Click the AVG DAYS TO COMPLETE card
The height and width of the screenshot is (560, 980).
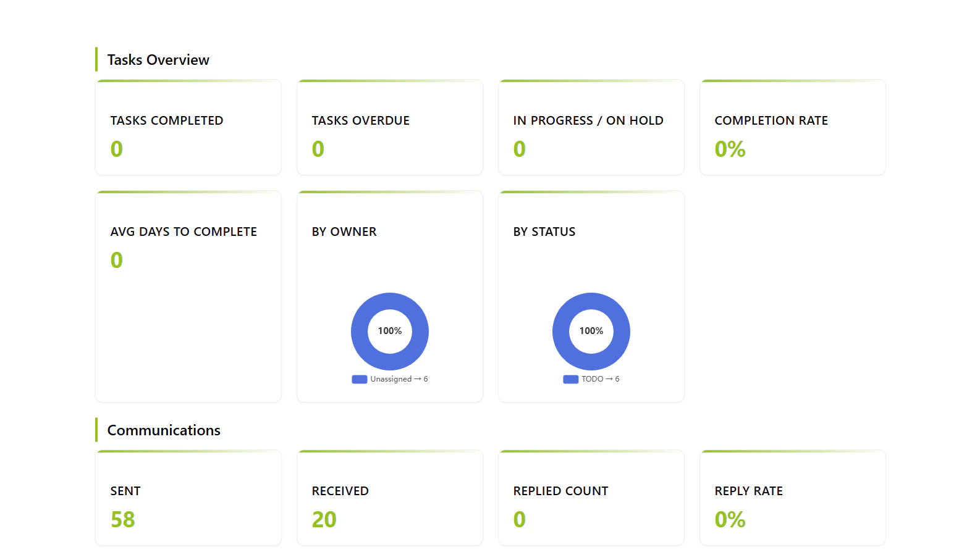point(188,296)
